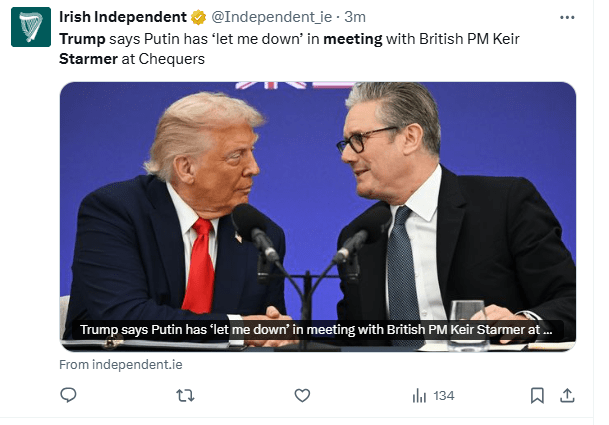The height and width of the screenshot is (425, 609).
Task: Click the Irish Independent harp avatar
Action: tap(31, 28)
